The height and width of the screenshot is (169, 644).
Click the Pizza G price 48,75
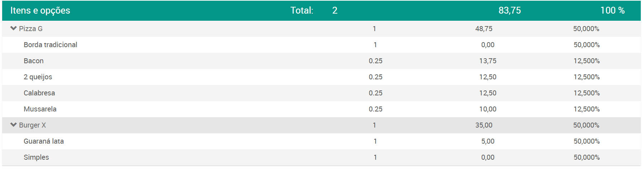pyautogui.click(x=484, y=29)
